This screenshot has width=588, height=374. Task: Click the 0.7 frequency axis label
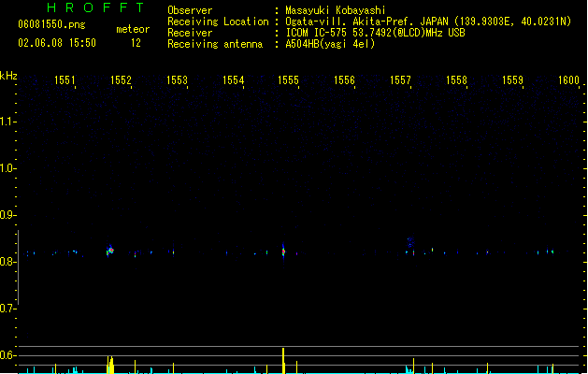[x=7, y=309]
